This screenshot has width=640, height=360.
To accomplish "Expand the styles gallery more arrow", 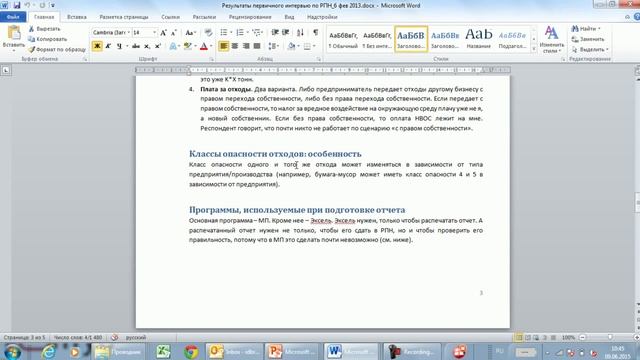I will 533,49.
